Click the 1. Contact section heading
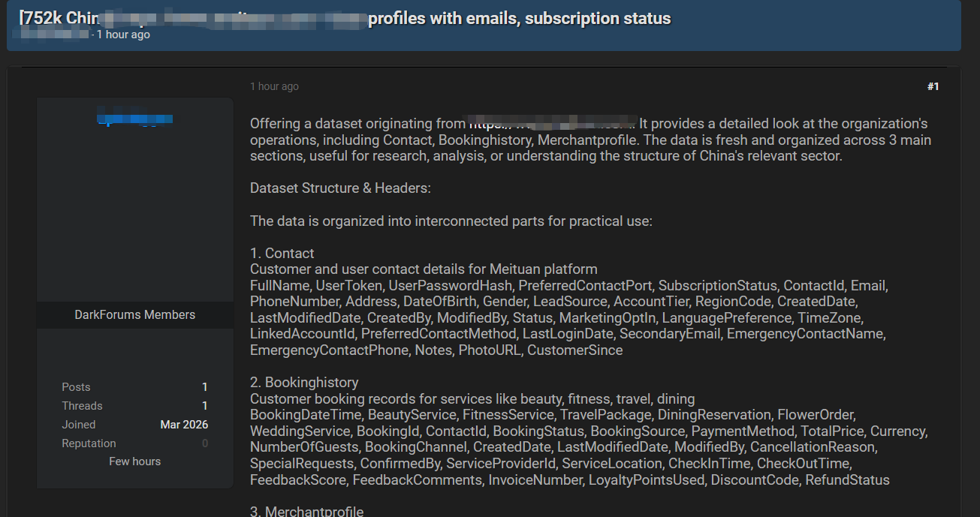 282,253
